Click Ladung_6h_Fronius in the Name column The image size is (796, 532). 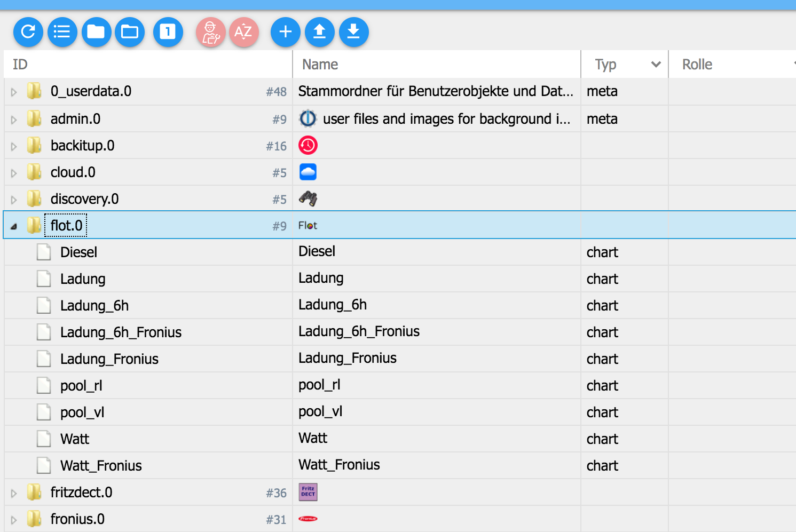point(359,331)
